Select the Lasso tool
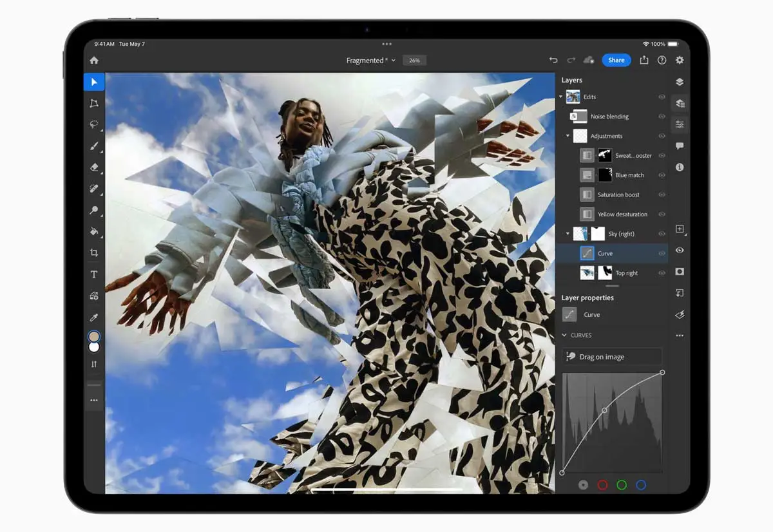 tap(94, 124)
